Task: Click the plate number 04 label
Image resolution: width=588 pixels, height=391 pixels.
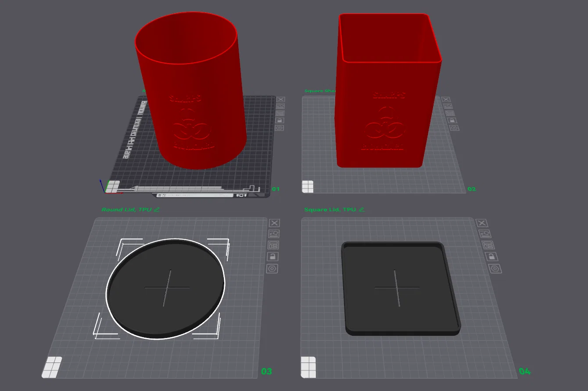Action: pyautogui.click(x=525, y=371)
